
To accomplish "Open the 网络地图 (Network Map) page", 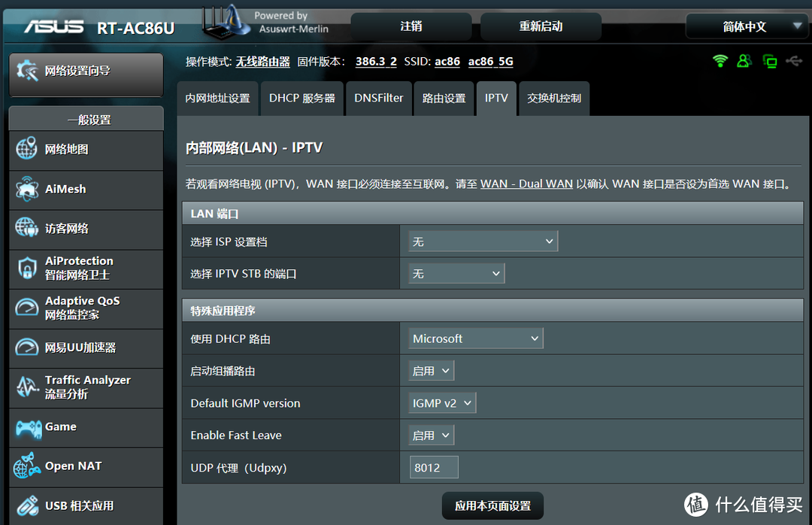I will pos(66,150).
